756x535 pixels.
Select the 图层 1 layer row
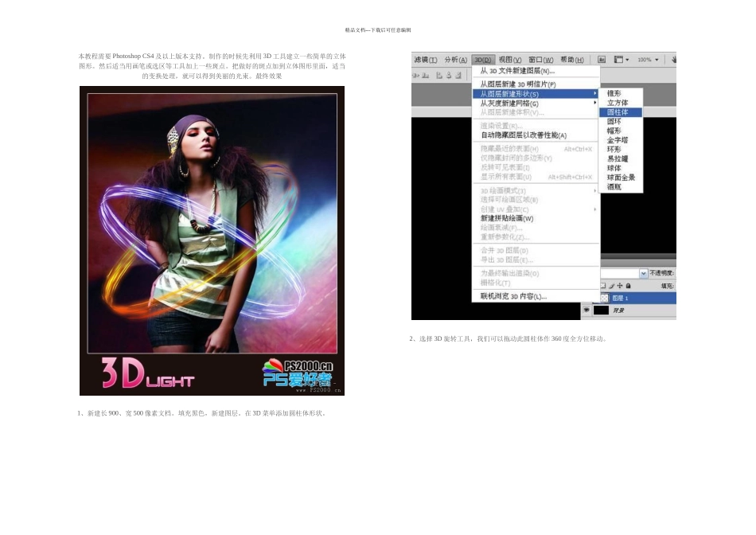[x=637, y=298]
